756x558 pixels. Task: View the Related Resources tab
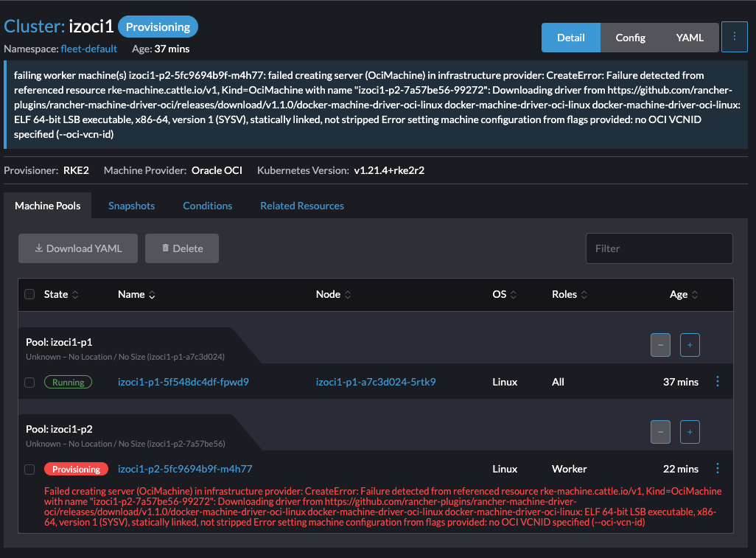click(301, 206)
